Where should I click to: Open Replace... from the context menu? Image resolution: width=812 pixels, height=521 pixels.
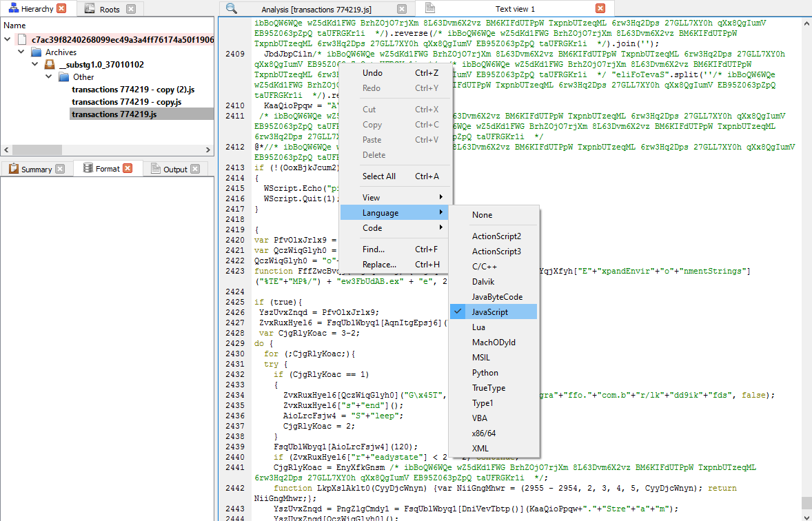click(396, 264)
